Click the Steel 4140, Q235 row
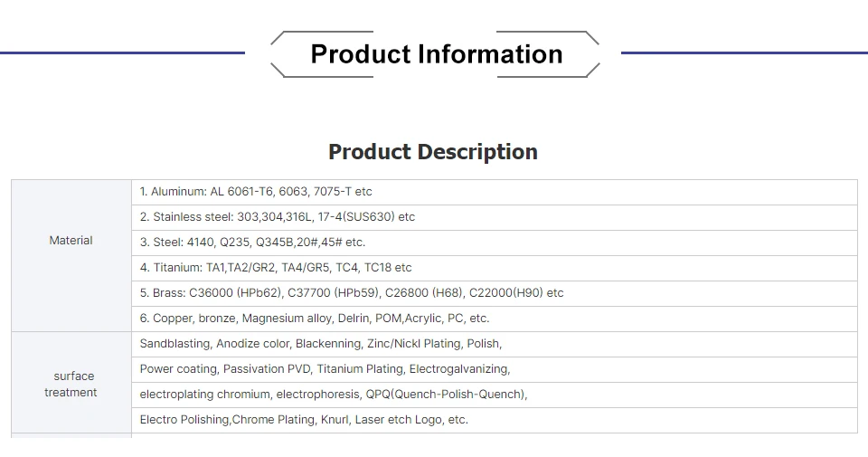The height and width of the screenshot is (457, 868). 252,243
